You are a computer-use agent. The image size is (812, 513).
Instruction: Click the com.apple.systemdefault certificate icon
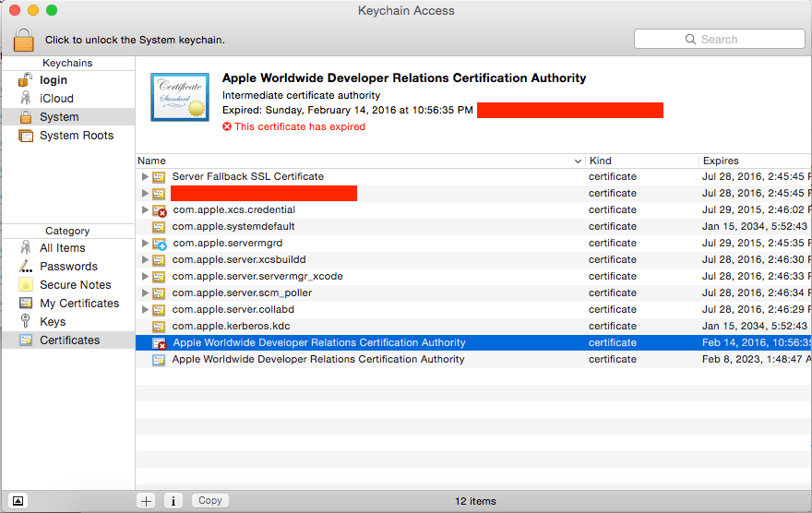pos(159,227)
